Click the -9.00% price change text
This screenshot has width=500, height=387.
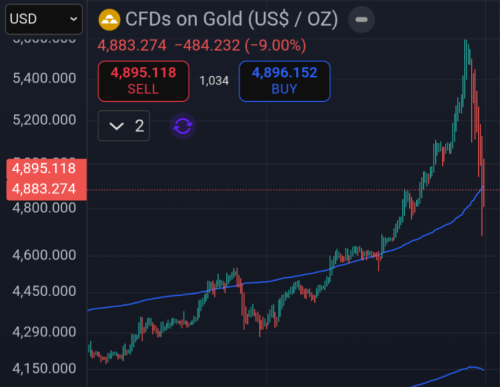[276, 45]
